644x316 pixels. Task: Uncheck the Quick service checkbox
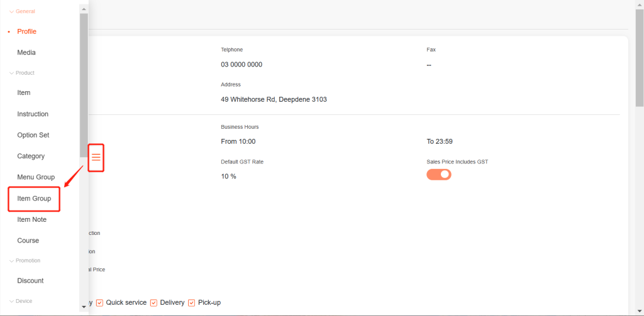pos(99,303)
